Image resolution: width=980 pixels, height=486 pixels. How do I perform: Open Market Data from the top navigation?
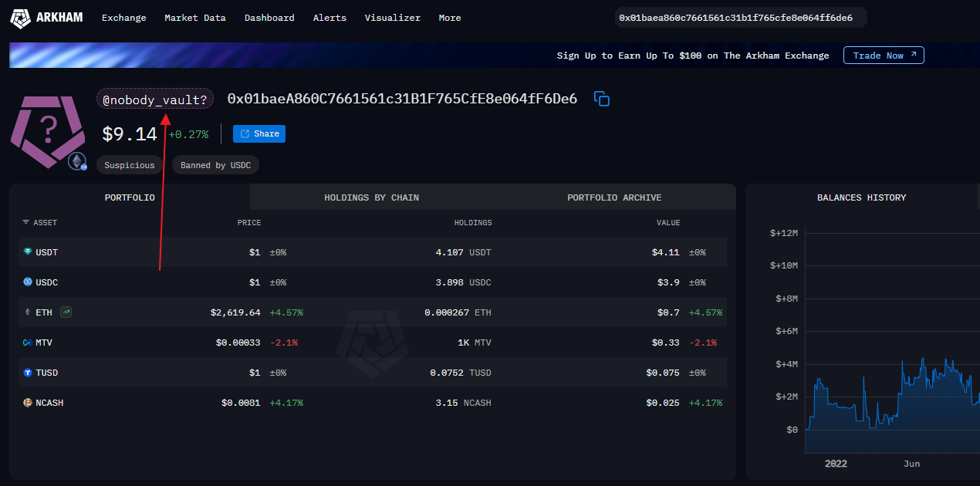pyautogui.click(x=195, y=18)
